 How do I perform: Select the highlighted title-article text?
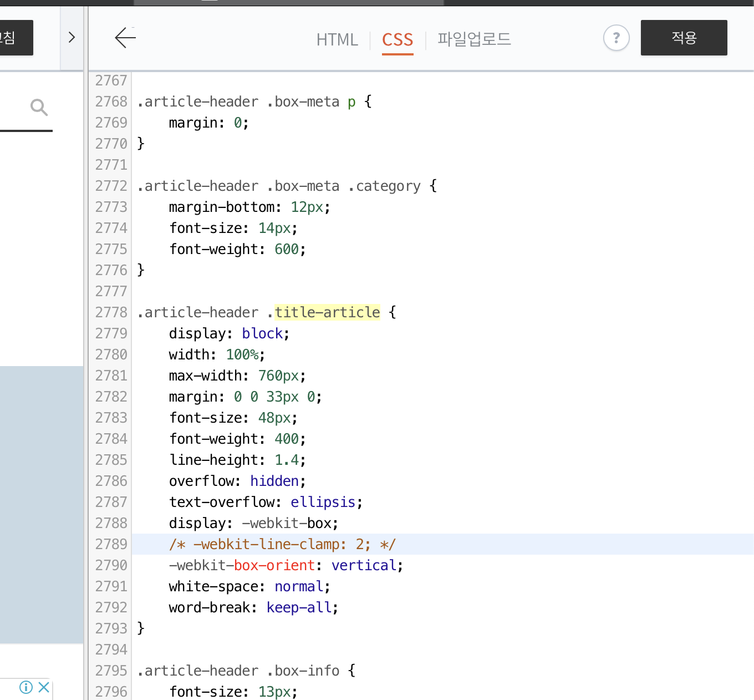click(327, 312)
